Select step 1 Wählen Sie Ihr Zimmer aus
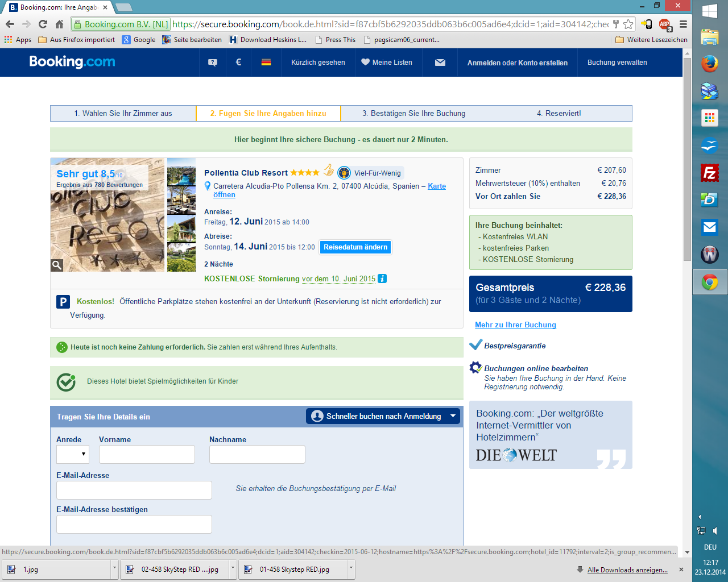 (x=123, y=113)
